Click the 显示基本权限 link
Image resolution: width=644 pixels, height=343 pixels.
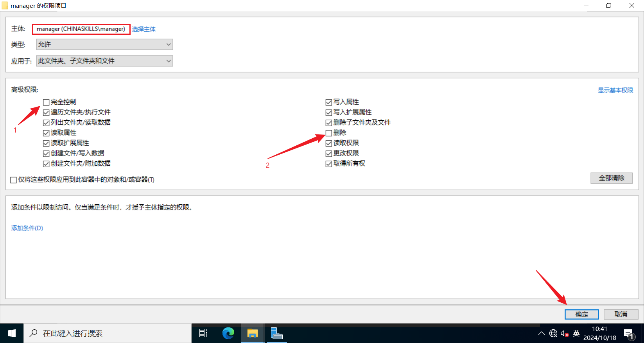[615, 90]
